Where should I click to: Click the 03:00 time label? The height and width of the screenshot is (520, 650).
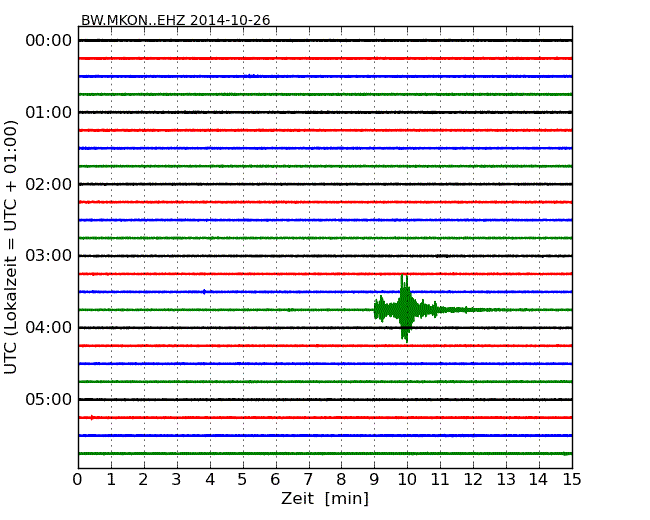coord(49,256)
